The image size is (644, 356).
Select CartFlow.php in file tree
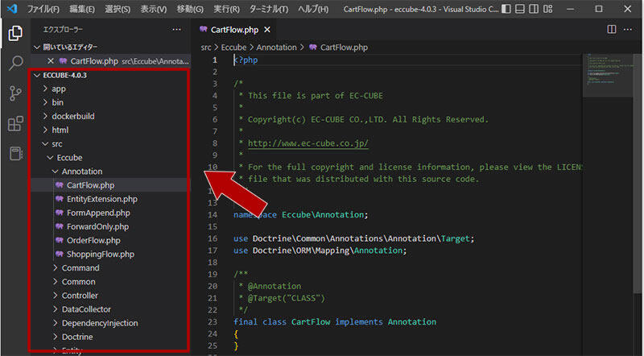[x=90, y=185]
